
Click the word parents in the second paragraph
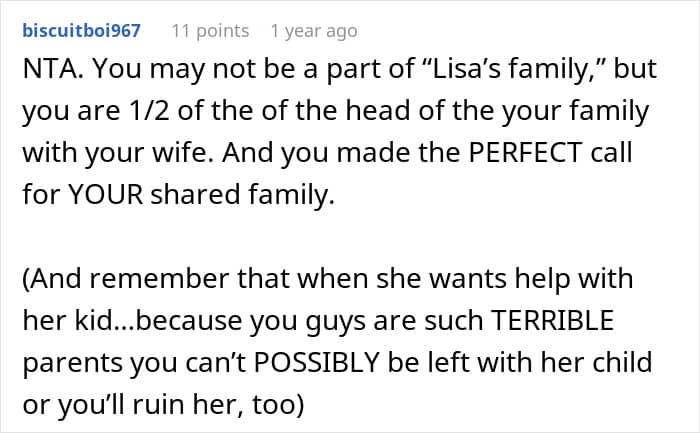pos(72,363)
